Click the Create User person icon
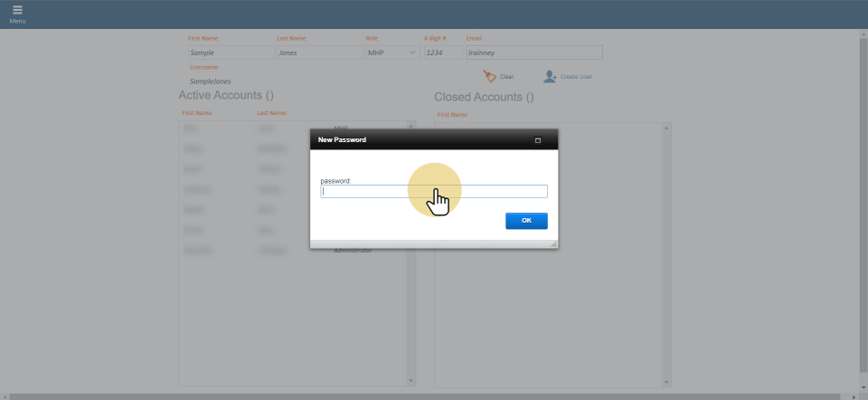The height and width of the screenshot is (400, 868). (x=549, y=77)
